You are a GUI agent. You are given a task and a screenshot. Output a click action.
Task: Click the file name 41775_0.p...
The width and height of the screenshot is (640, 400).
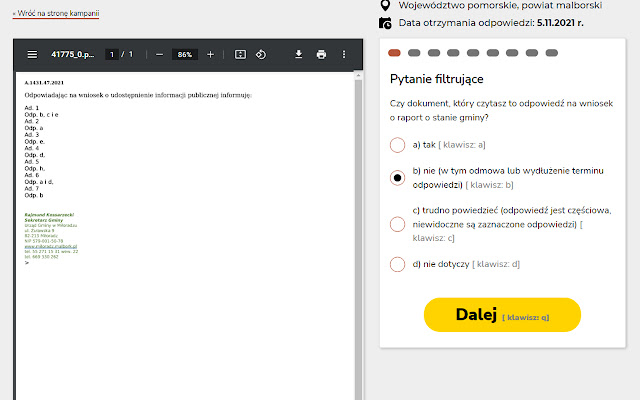point(73,54)
